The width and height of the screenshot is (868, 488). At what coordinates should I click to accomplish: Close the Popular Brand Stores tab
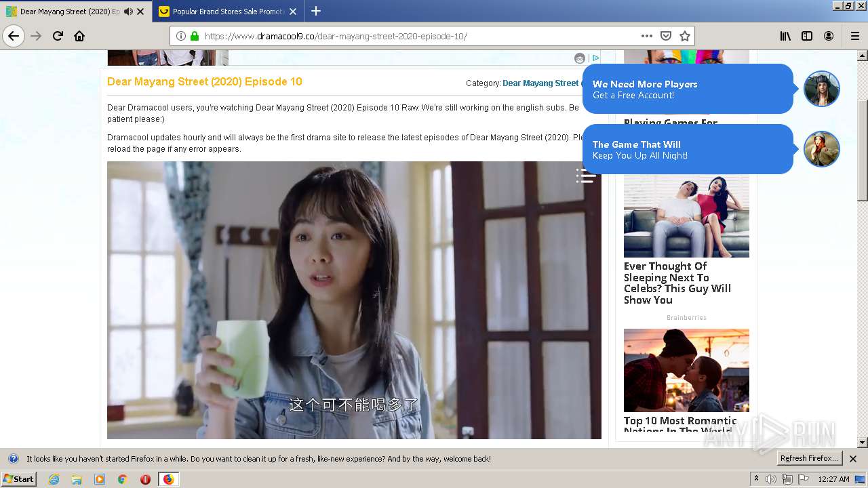(x=293, y=12)
